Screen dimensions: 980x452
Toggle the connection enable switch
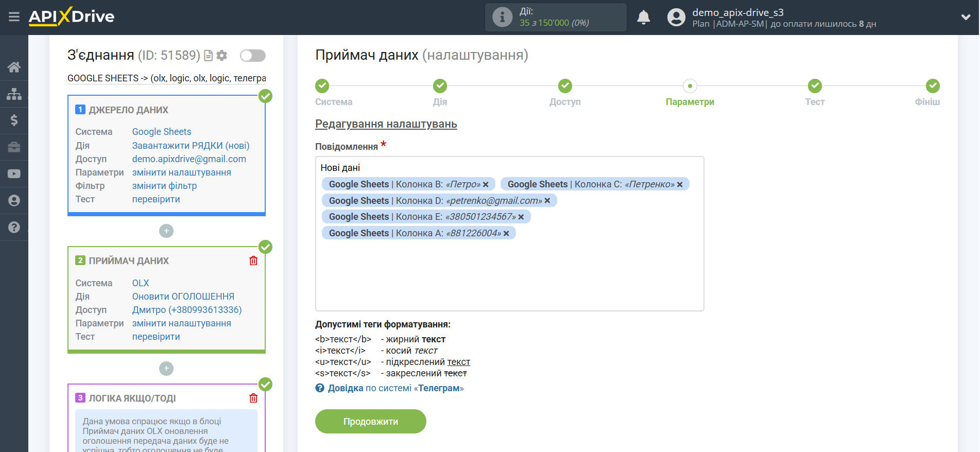(253, 56)
